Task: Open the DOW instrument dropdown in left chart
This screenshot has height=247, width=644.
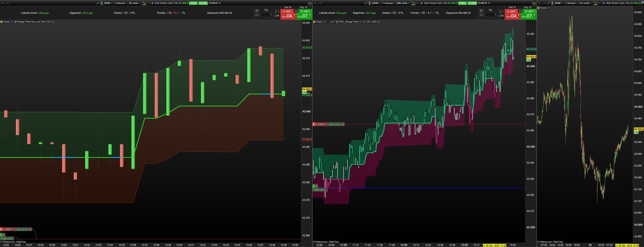Action: point(108,3)
